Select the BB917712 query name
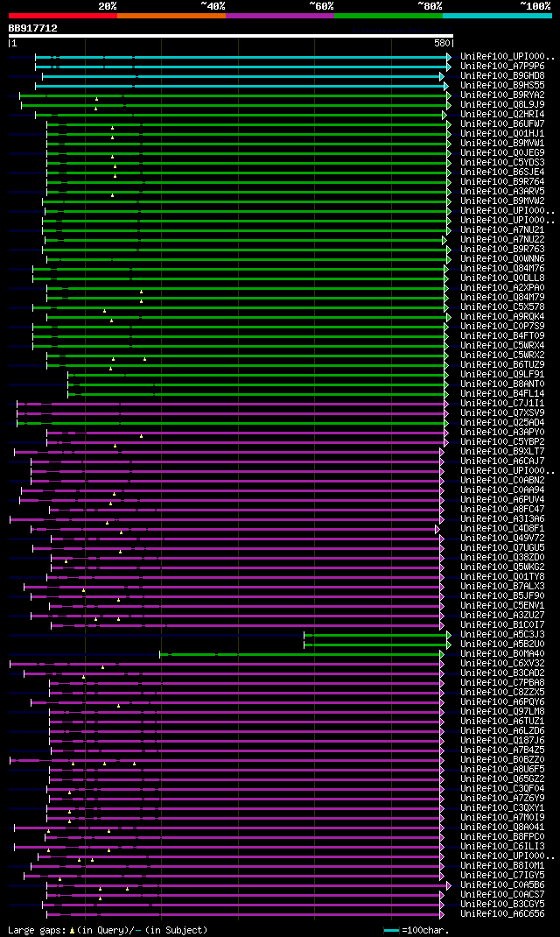Viewport: 560px width, 937px height. click(x=33, y=28)
